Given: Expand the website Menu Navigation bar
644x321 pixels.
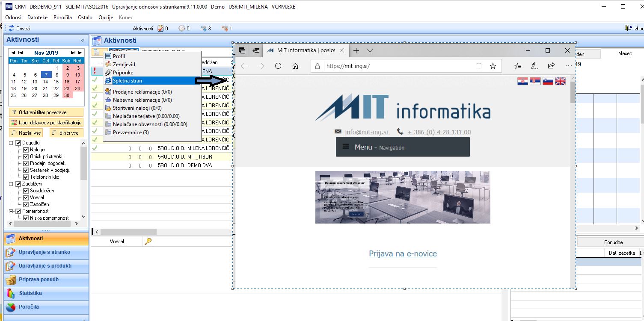Looking at the screenshot, I should point(403,147).
